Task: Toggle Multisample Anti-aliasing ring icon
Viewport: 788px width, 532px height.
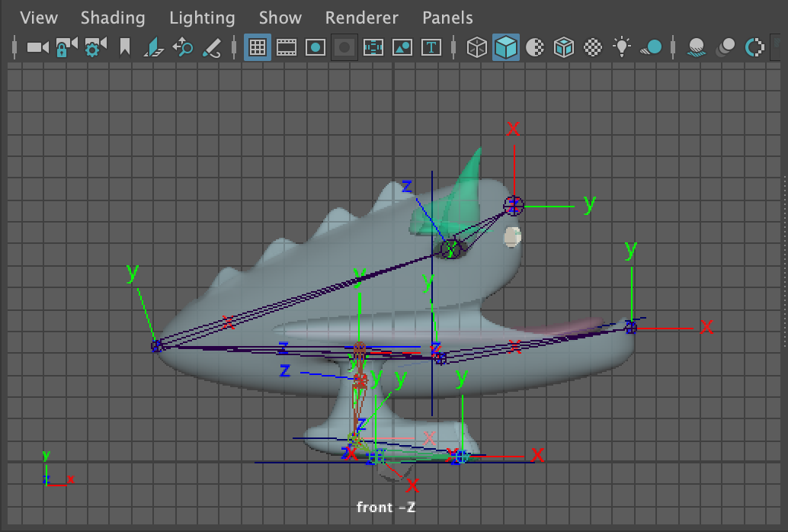Action: pos(754,48)
